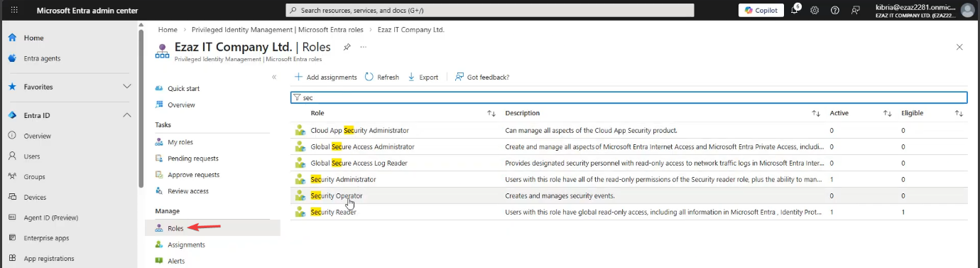Open Global Secure Access Log Reader role
Image resolution: width=980 pixels, height=268 pixels.
(x=359, y=163)
